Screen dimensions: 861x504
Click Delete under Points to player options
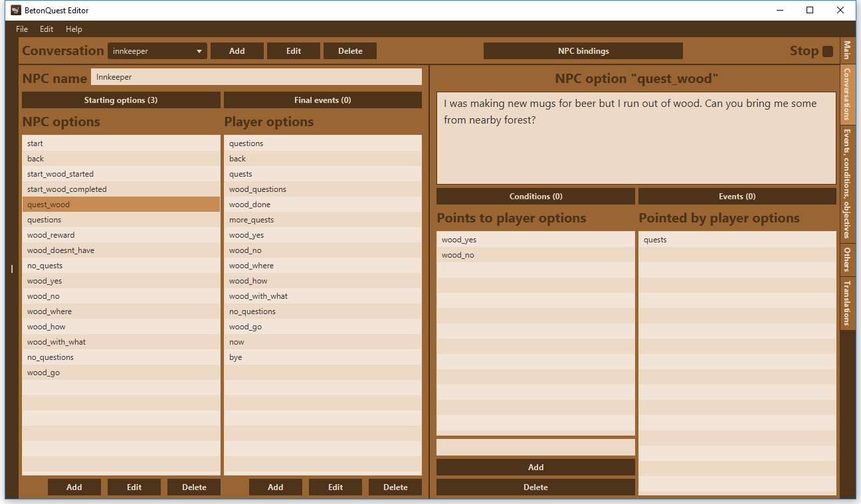pyautogui.click(x=535, y=487)
